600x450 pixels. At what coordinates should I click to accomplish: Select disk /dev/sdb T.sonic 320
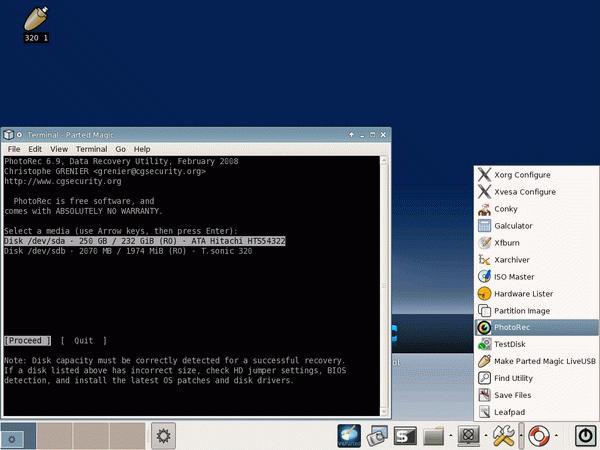pos(122,251)
